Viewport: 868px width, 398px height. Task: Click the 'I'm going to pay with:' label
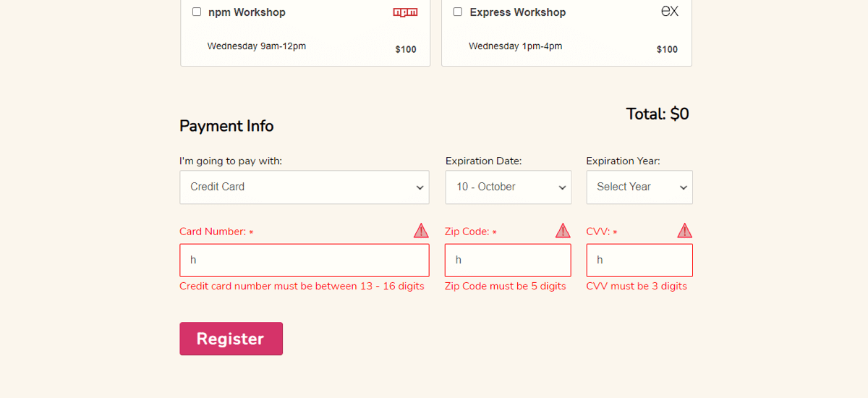[x=231, y=161]
